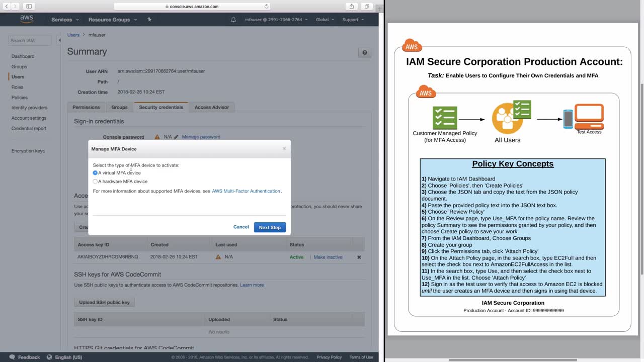Click the Feedback speech bubble icon
The height and width of the screenshot is (362, 644).
(12, 357)
